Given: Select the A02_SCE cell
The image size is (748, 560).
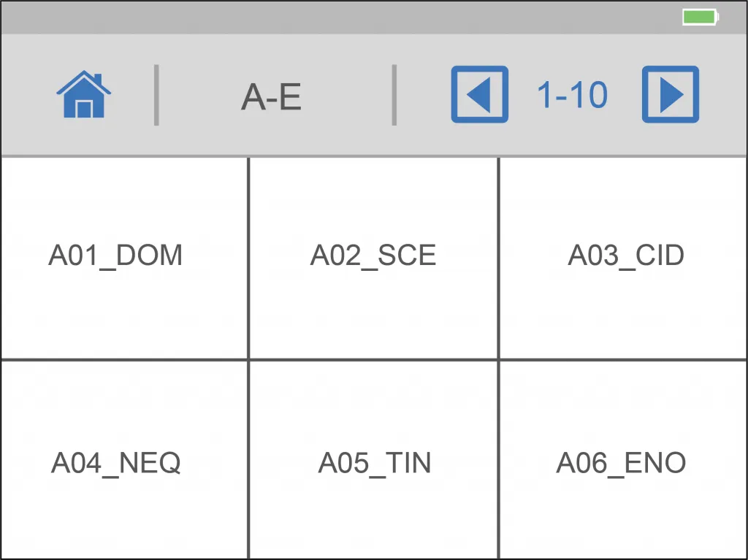Looking at the screenshot, I should point(373,258).
